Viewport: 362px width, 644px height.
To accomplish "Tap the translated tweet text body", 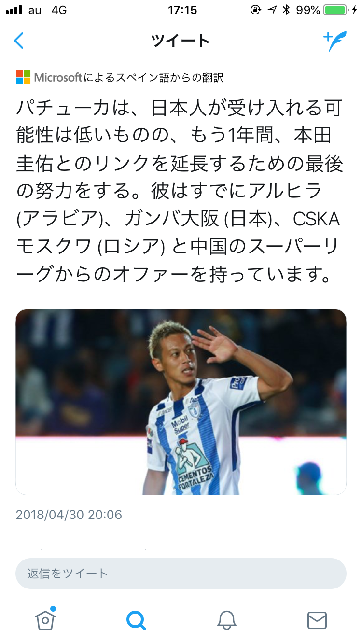I will pos(180,192).
